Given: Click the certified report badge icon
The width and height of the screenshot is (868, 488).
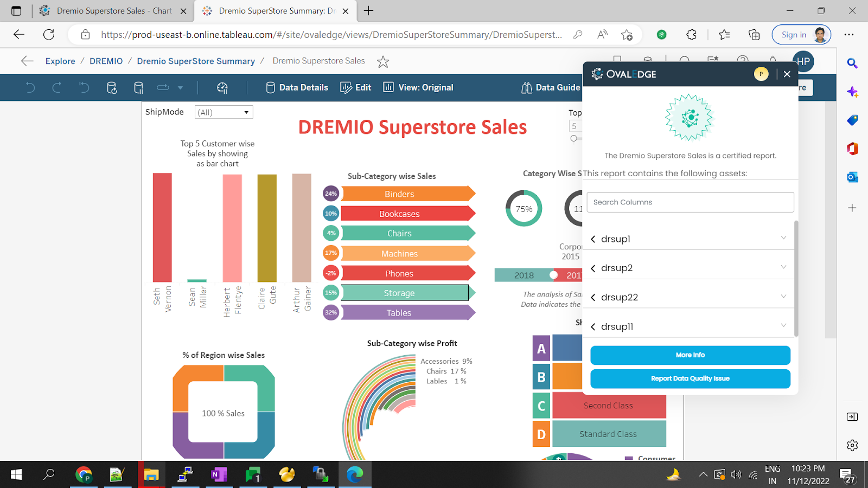Looking at the screenshot, I should 690,117.
